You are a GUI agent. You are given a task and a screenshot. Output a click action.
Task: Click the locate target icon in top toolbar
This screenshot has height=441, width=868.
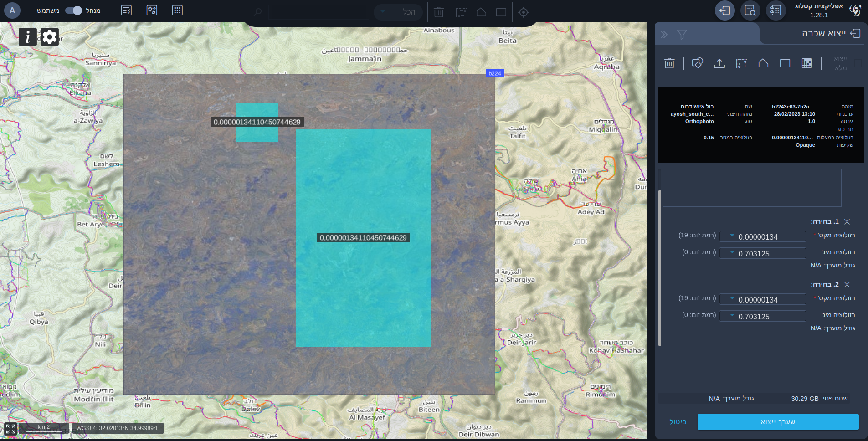[524, 12]
